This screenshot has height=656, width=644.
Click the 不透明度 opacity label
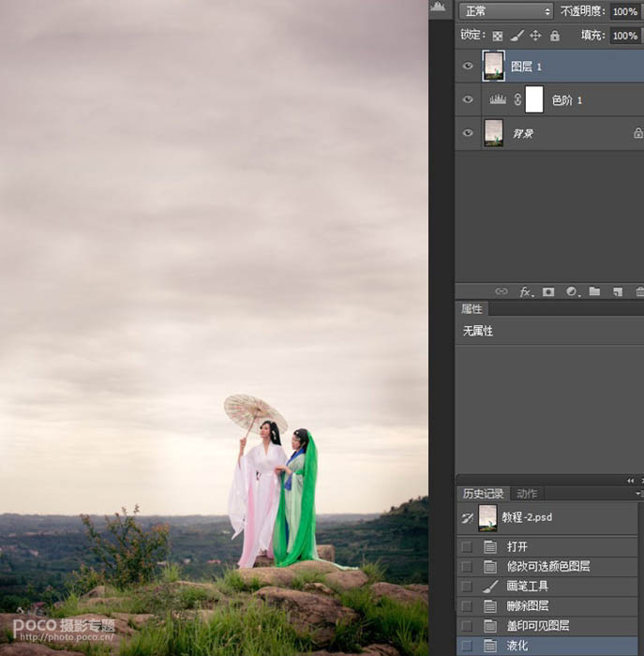(x=583, y=11)
